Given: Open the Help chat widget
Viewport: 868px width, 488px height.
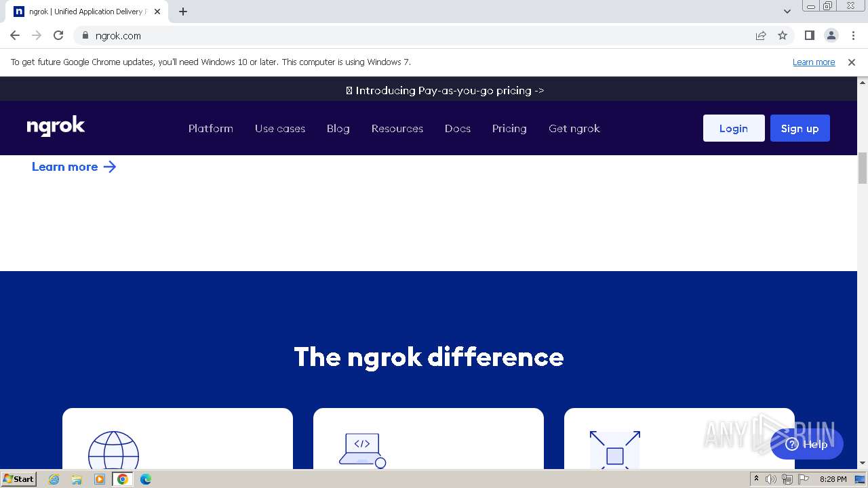Looking at the screenshot, I should click(x=807, y=444).
